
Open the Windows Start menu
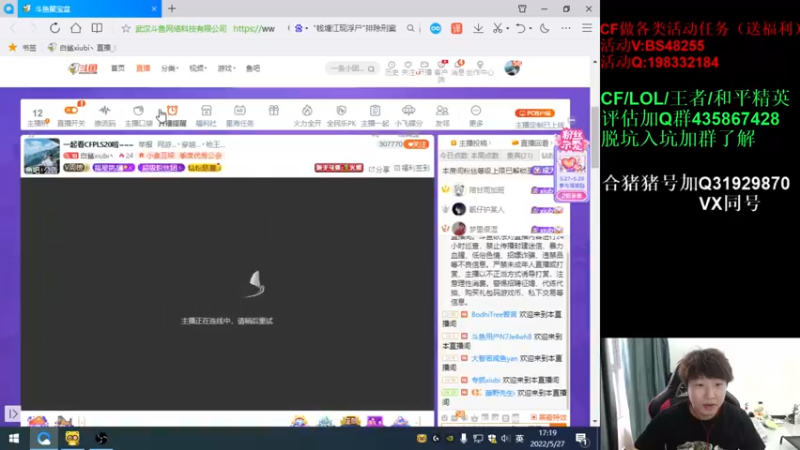pyautogui.click(x=14, y=438)
